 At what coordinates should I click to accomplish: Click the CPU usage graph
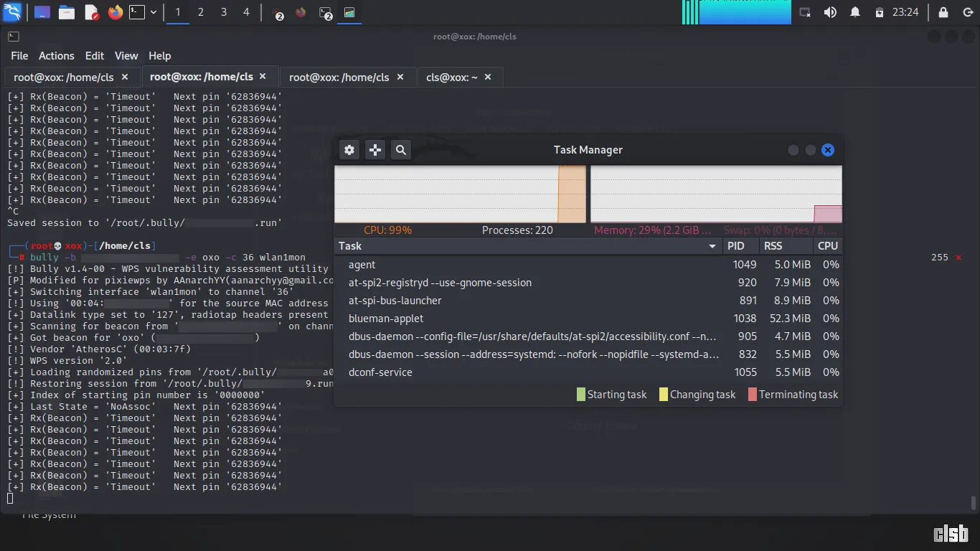click(x=460, y=194)
